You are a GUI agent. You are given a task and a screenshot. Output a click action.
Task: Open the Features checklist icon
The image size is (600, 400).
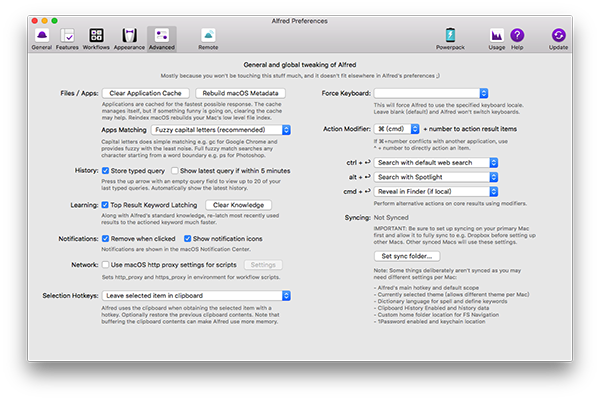coord(67,36)
